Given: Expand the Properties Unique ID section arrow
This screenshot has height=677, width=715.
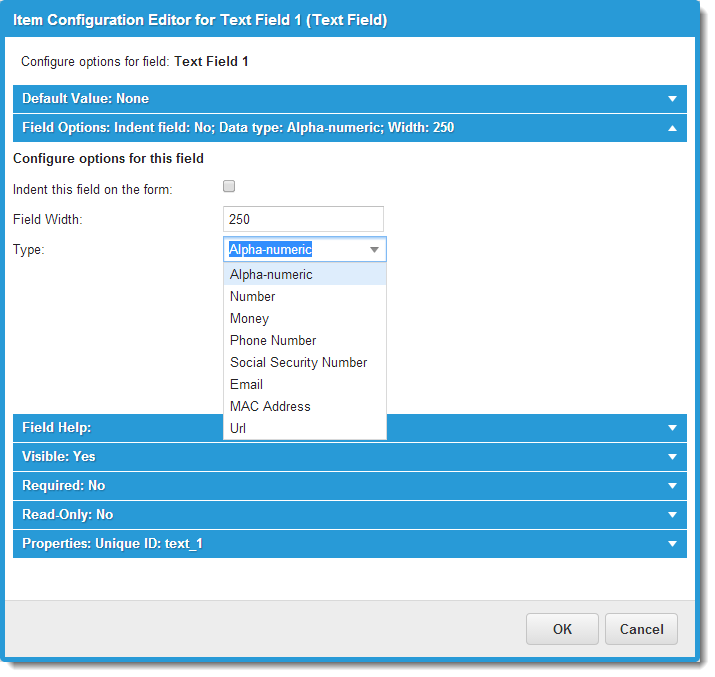Looking at the screenshot, I should 672,544.
